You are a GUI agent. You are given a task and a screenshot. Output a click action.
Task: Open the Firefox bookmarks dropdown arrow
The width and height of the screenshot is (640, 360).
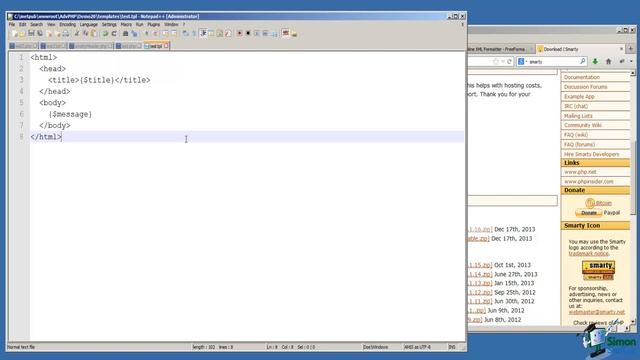(x=503, y=62)
